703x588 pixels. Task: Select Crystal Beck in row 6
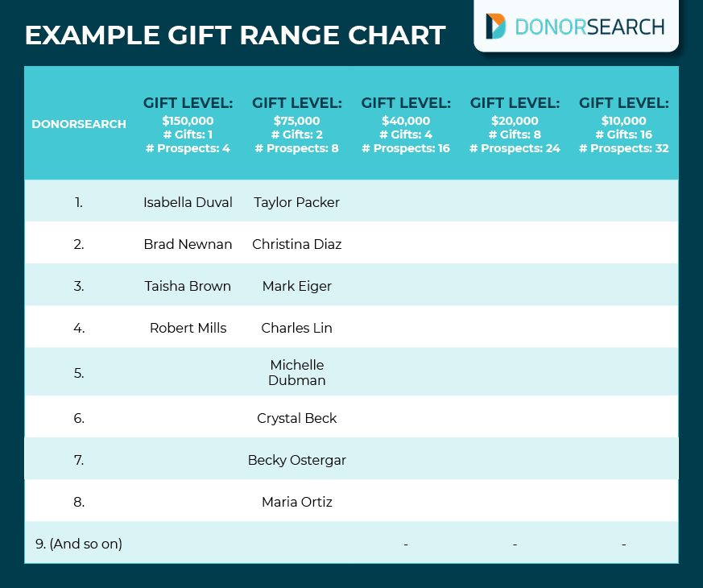297,418
